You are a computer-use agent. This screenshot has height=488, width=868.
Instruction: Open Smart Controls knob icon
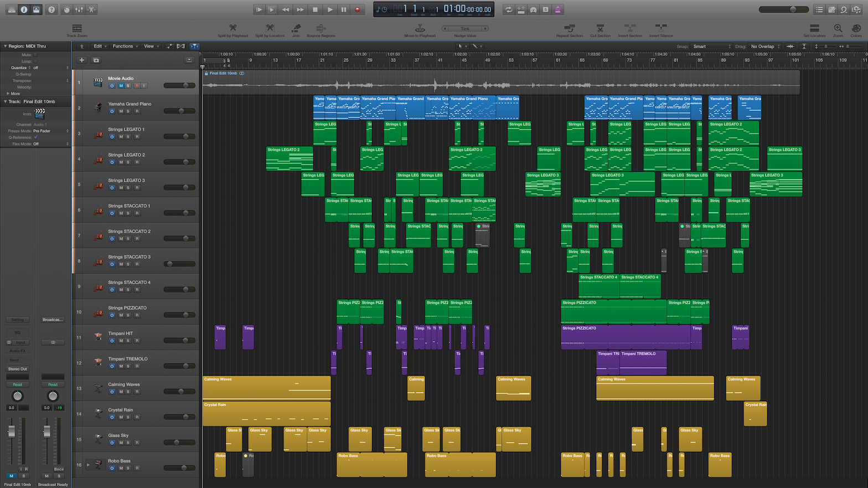click(x=67, y=9)
